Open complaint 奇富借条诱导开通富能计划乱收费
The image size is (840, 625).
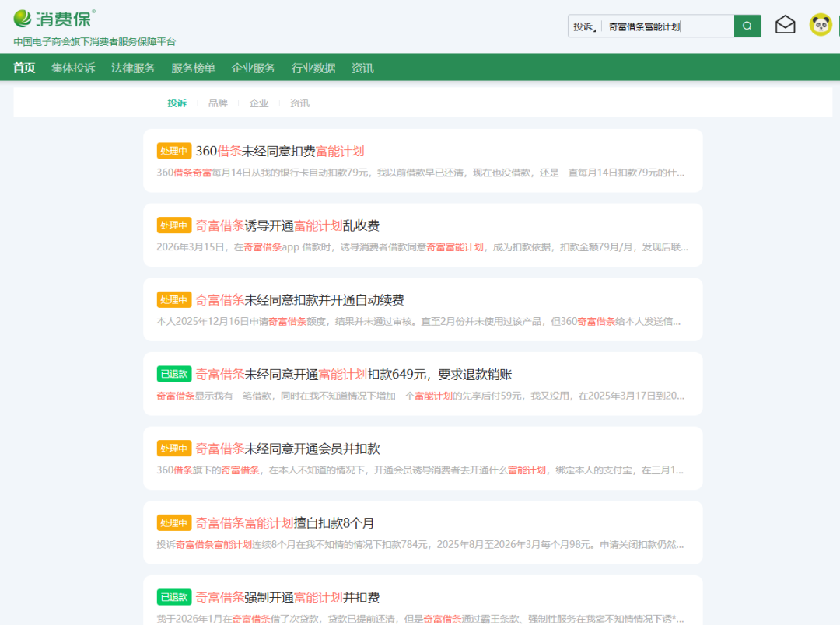[287, 225]
